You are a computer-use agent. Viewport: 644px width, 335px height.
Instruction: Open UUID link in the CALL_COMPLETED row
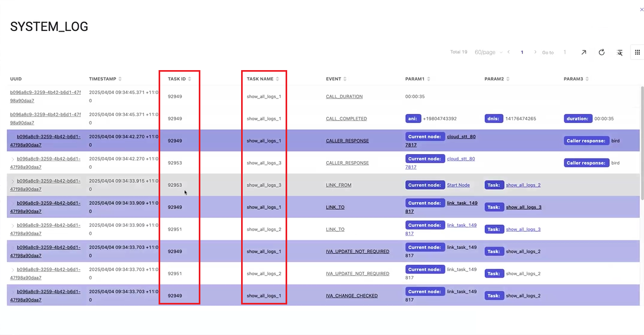[46, 118]
